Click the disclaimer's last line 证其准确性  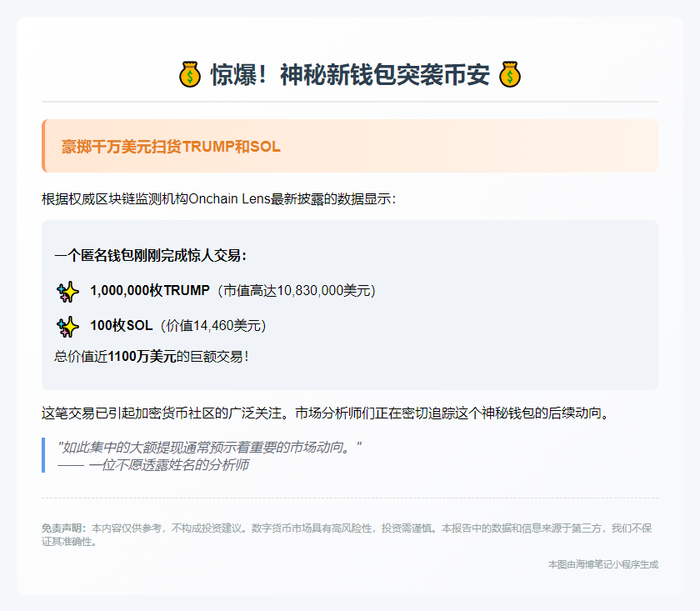69,542
